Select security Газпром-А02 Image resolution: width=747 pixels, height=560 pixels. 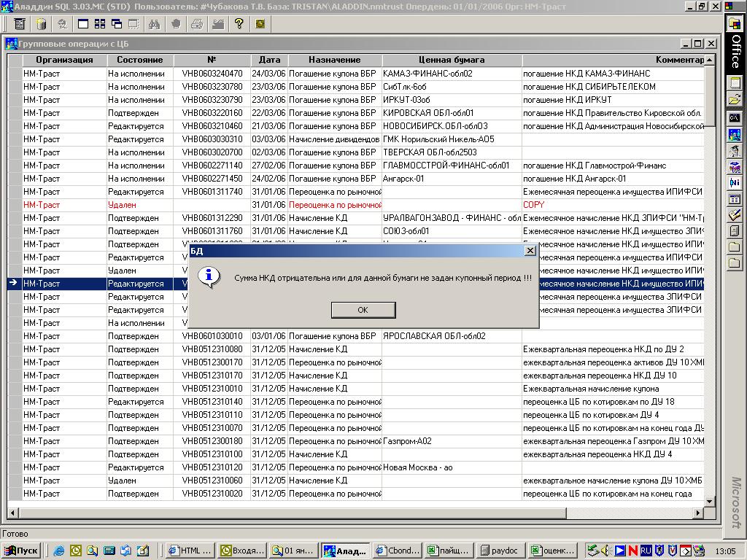(x=452, y=441)
